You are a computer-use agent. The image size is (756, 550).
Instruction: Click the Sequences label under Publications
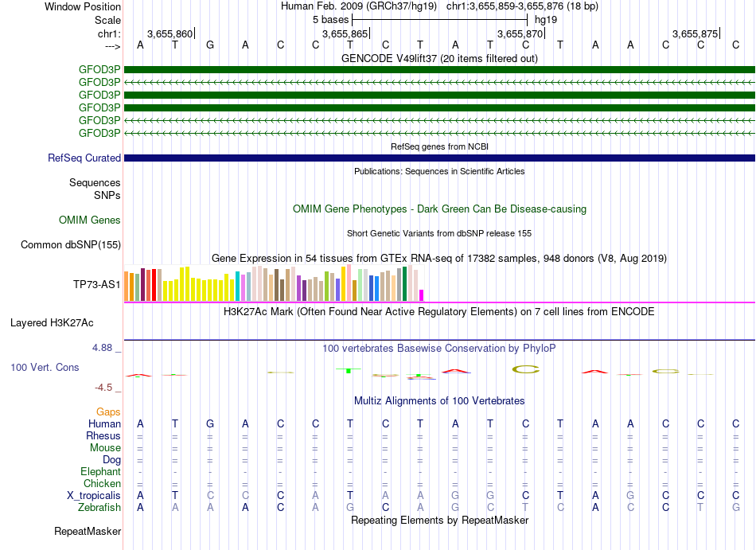tap(95, 183)
